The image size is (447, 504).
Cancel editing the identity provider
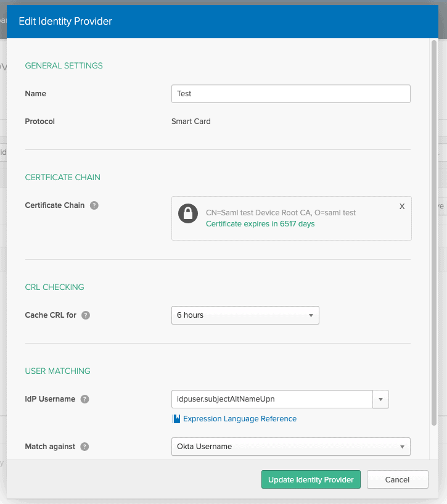pyautogui.click(x=397, y=480)
